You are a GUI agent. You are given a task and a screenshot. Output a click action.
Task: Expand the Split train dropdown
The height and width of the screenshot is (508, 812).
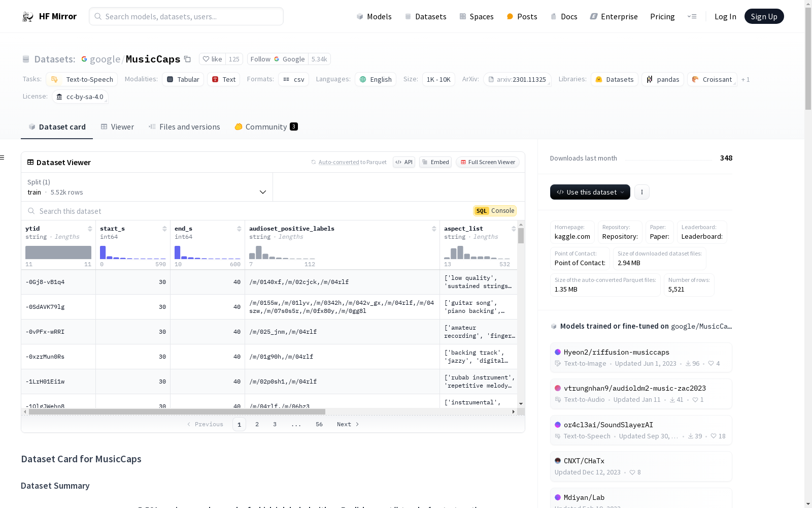point(147,187)
